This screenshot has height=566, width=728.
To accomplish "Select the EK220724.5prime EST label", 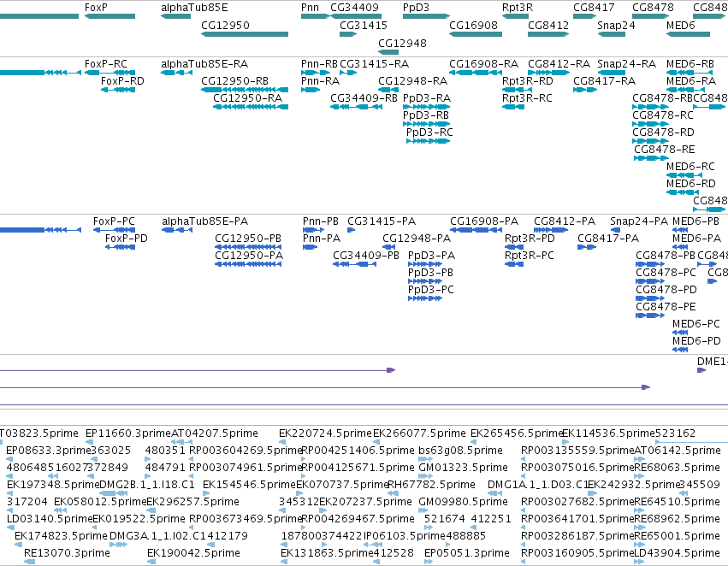I will 325,433.
